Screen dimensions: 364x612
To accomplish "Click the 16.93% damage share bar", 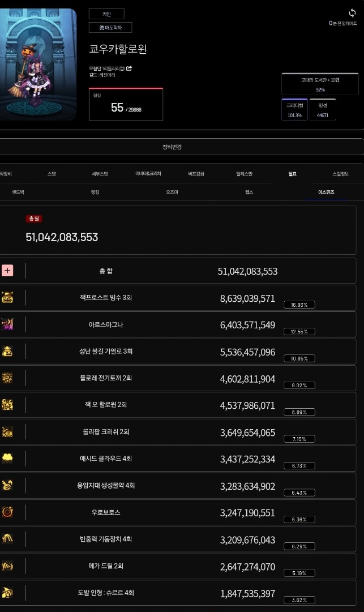I will click(299, 305).
